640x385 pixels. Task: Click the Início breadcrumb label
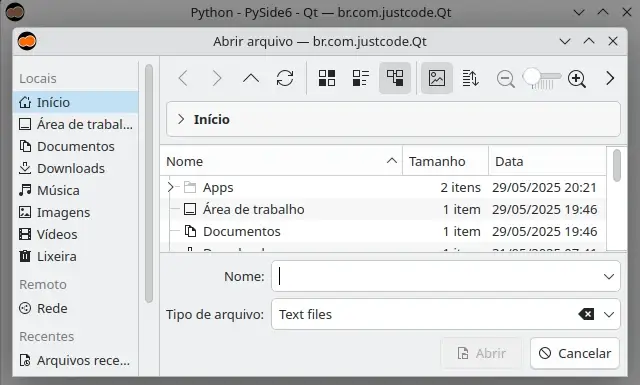(x=211, y=119)
